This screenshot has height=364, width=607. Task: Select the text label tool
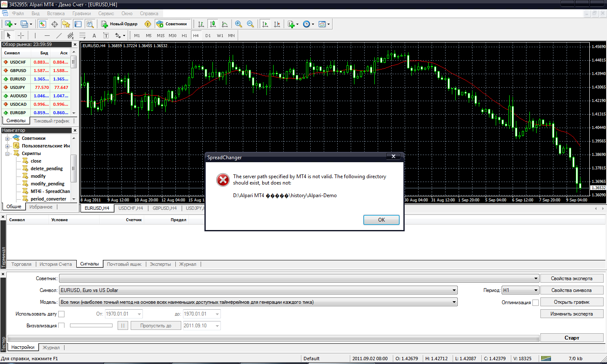tap(106, 35)
